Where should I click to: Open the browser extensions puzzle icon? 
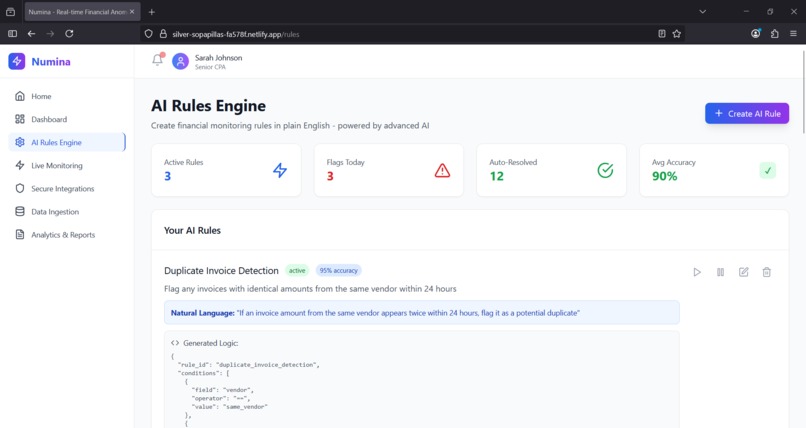tap(775, 34)
